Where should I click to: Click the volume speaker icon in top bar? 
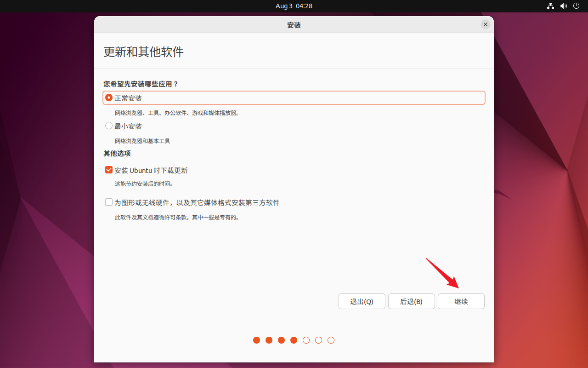[564, 6]
